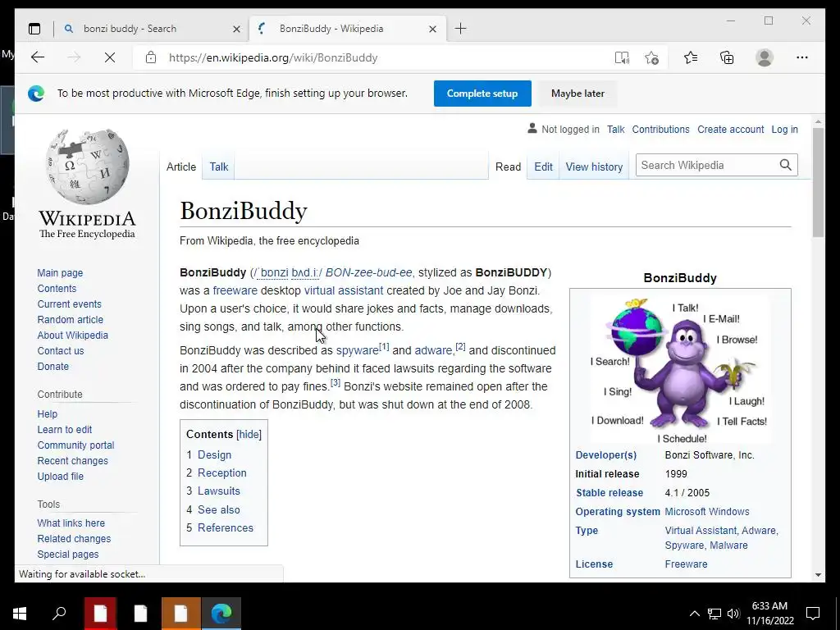Image resolution: width=840 pixels, height=630 pixels.
Task: Open the user Talk link in top bar
Action: coord(615,129)
